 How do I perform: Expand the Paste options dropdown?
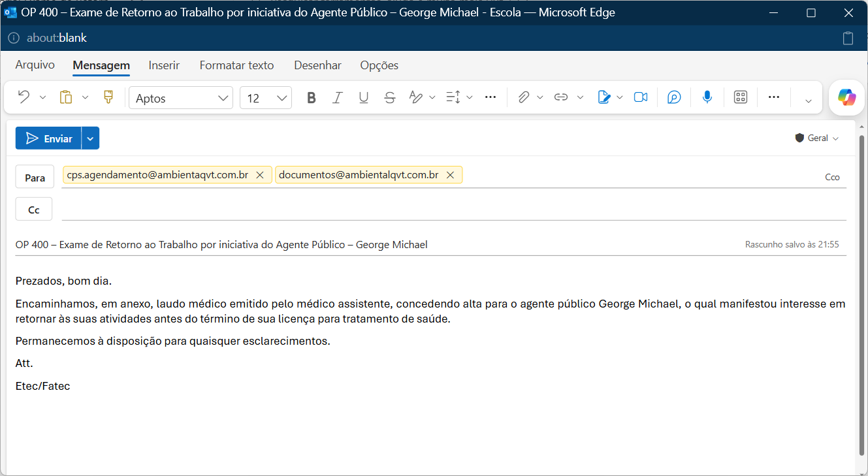point(85,98)
